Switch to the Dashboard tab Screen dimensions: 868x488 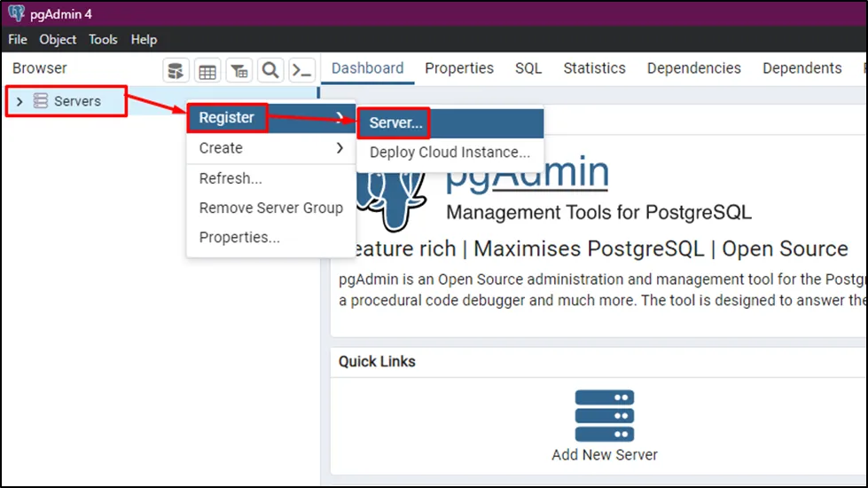[368, 68]
